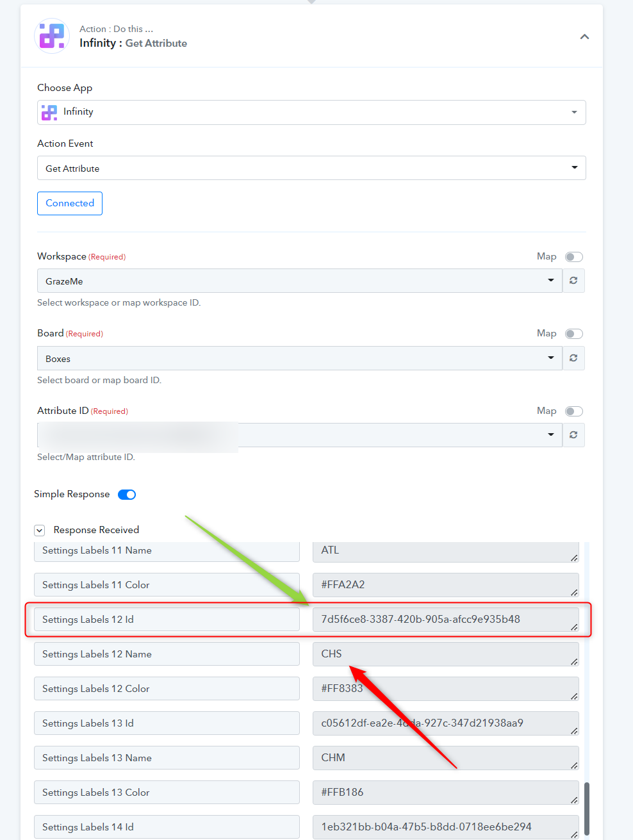Viewport: 633px width, 840px height.
Task: Click the response list scrollbar
Action: (586, 808)
